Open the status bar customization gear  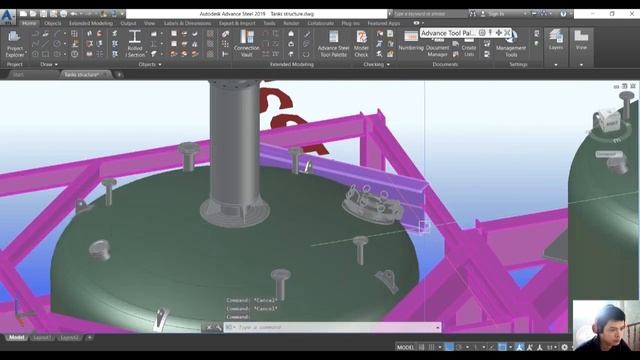[x=564, y=347]
